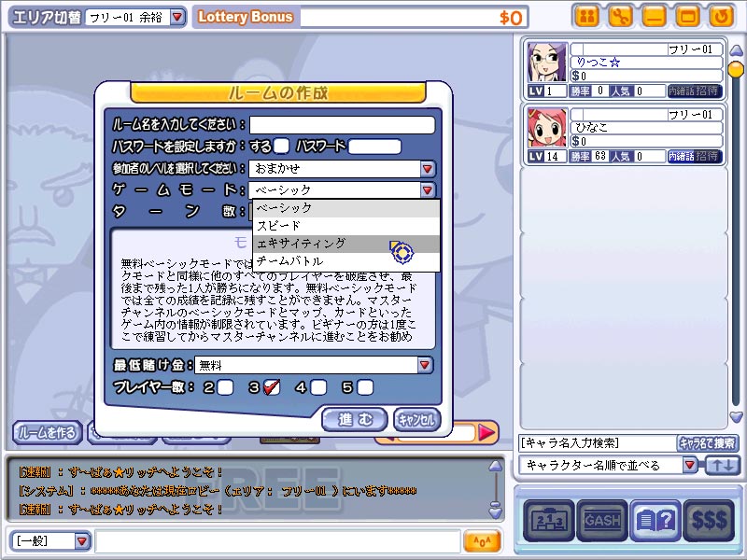Expand the participant level dropdown showing おまかせ

428,169
